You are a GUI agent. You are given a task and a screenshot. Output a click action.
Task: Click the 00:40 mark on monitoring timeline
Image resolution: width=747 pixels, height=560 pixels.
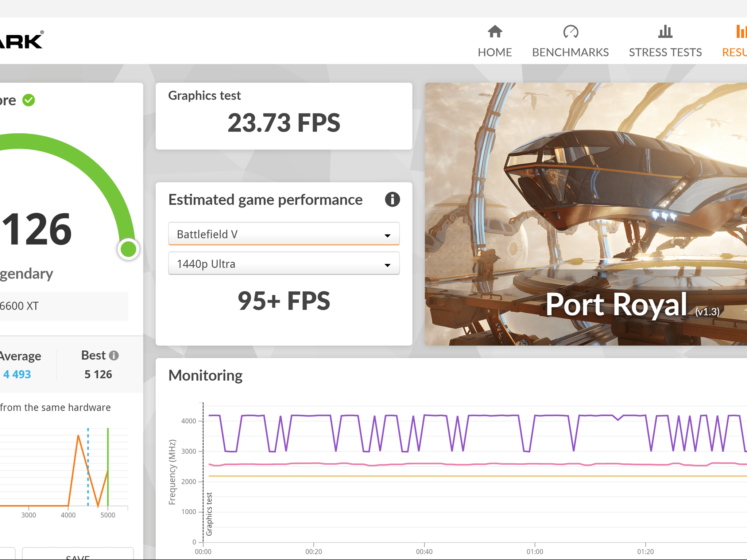coord(424,551)
